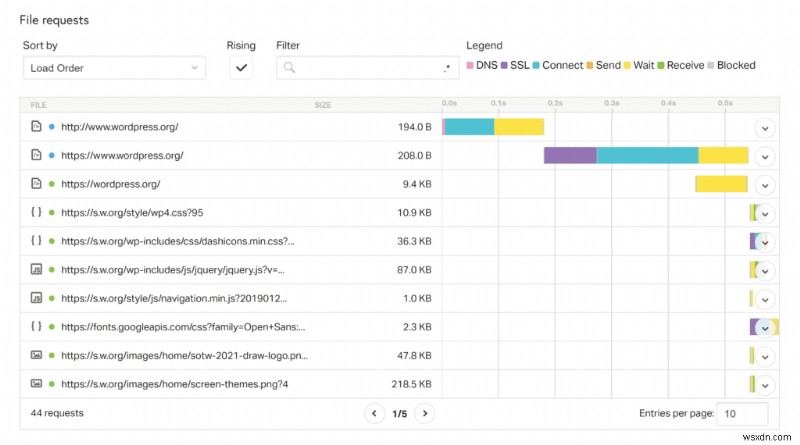Click the image icon for screen-themes.png

pos(36,384)
